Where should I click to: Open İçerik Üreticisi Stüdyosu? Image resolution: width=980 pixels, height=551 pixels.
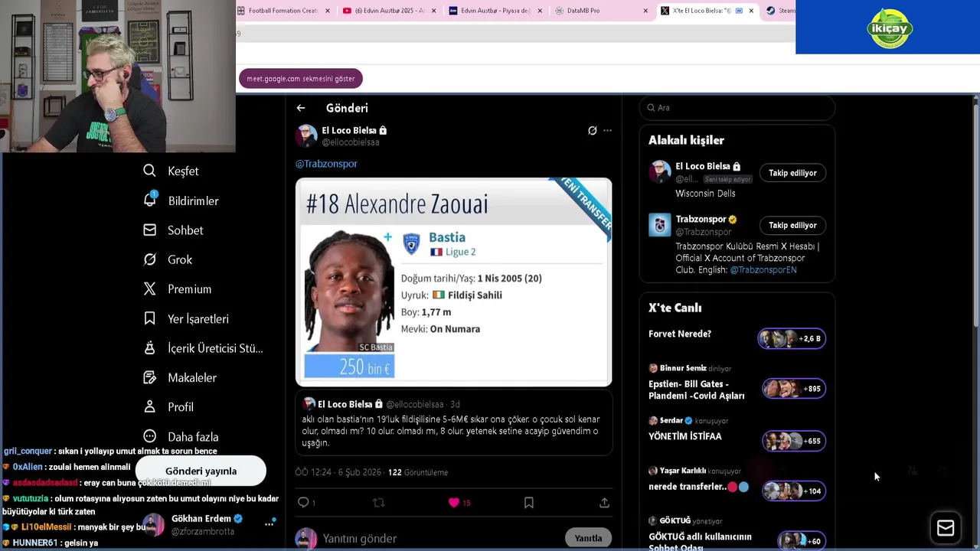(x=203, y=348)
